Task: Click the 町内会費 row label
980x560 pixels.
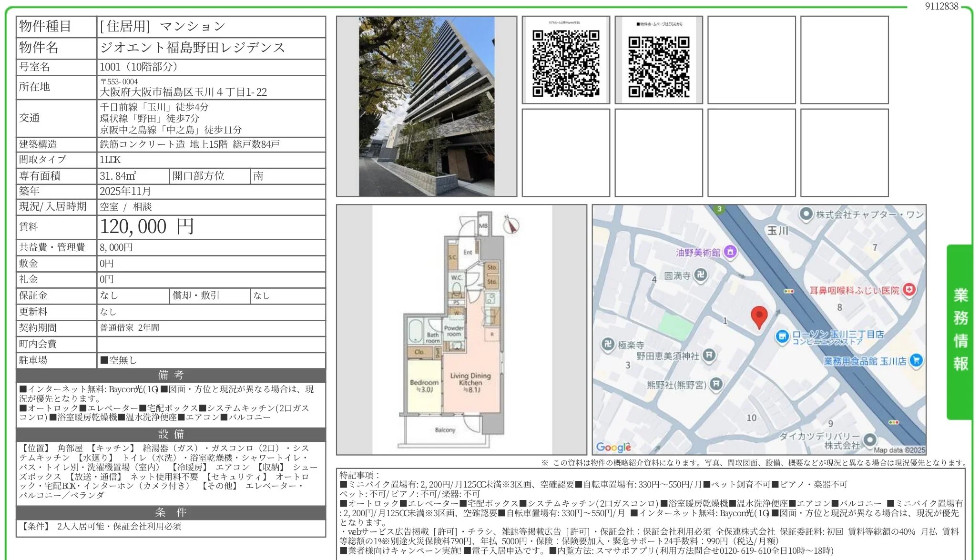Action: [x=38, y=344]
